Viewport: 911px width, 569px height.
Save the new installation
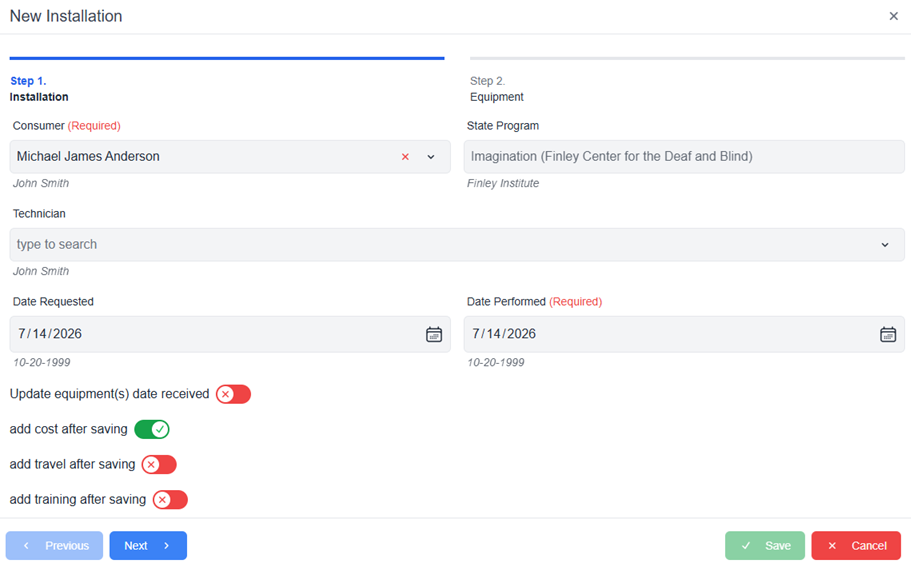765,546
